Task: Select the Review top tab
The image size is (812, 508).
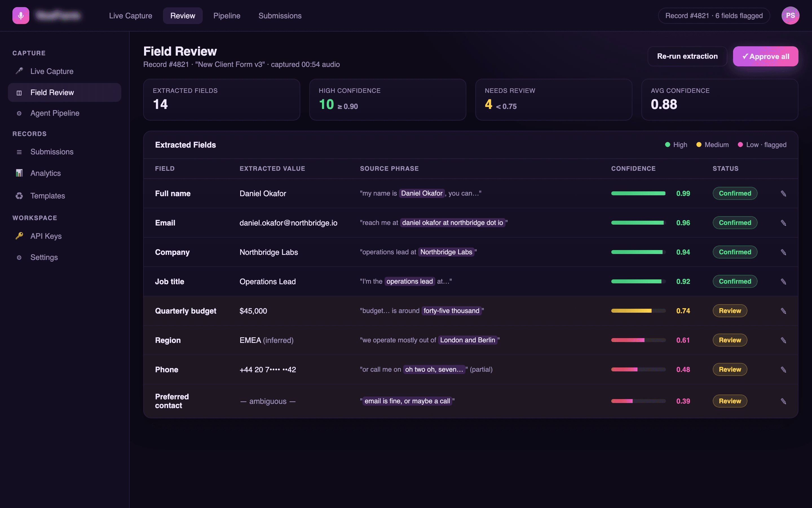Action: pos(182,16)
